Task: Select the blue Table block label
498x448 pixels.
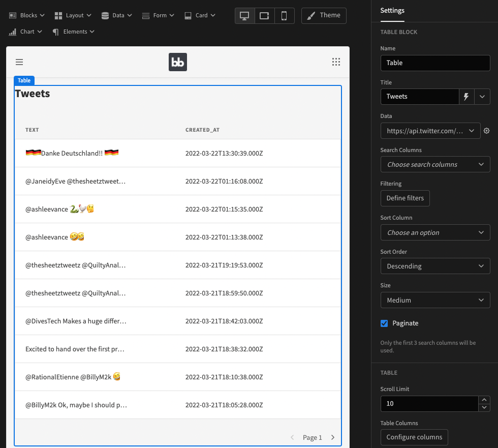Action: click(24, 80)
